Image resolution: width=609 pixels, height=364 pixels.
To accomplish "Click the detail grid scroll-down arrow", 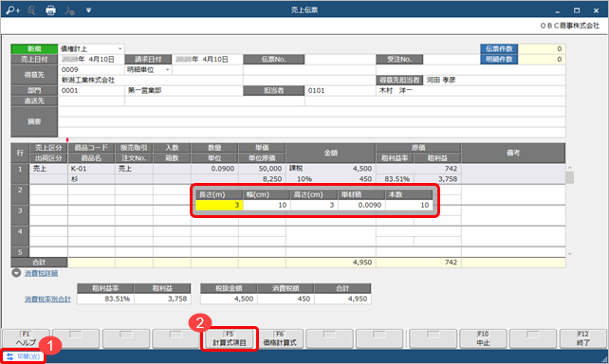I will [x=570, y=254].
